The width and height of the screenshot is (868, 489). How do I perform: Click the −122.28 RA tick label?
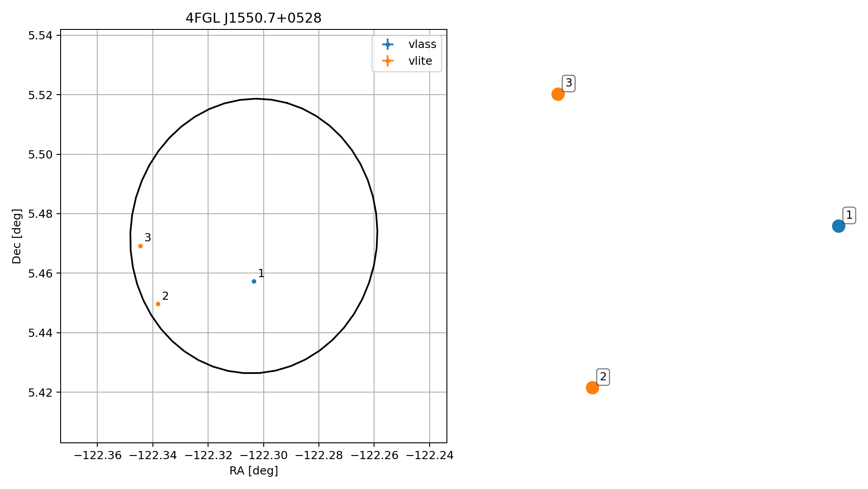tap(319, 455)
